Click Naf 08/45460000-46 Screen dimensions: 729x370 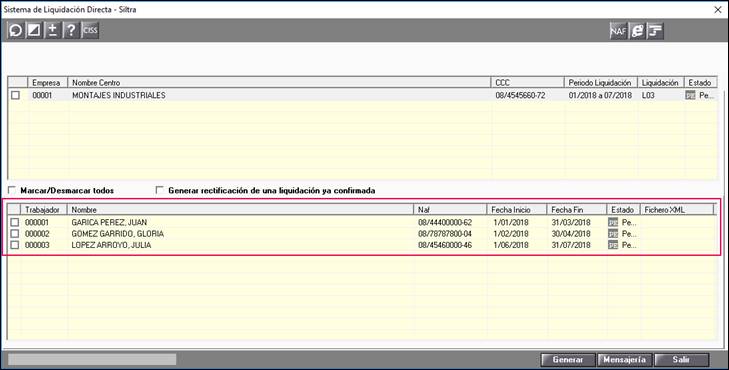click(445, 245)
